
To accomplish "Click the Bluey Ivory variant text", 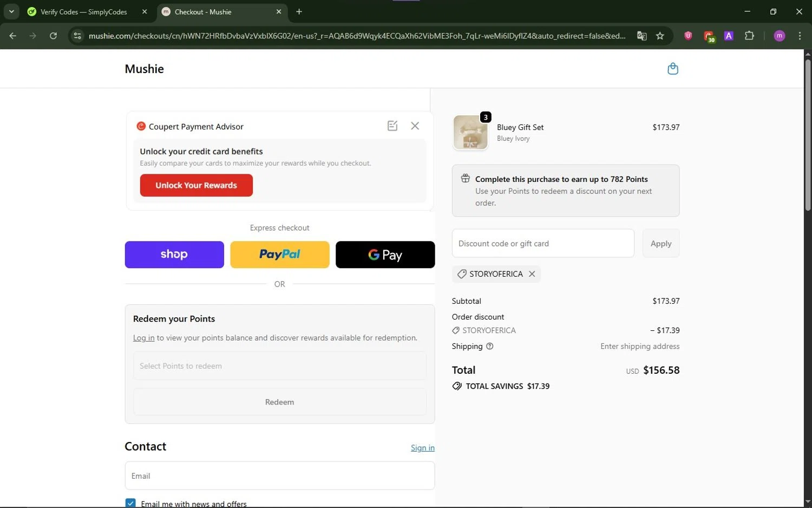I will [x=513, y=139].
